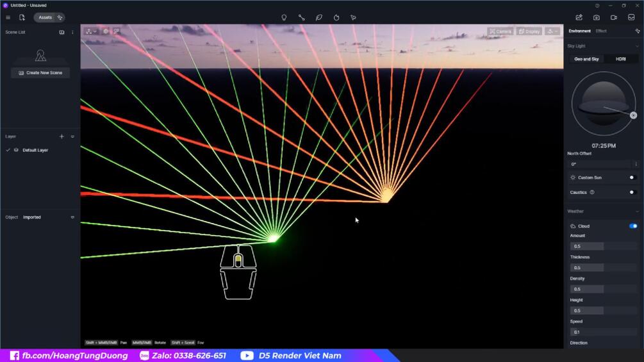Click the viewport Display button
The image size is (644, 362).
529,31
